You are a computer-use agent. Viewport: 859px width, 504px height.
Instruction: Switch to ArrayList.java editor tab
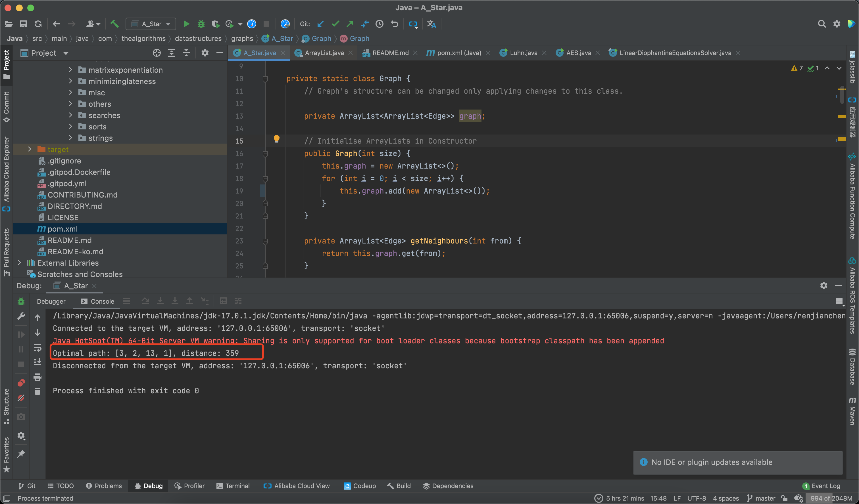324,53
